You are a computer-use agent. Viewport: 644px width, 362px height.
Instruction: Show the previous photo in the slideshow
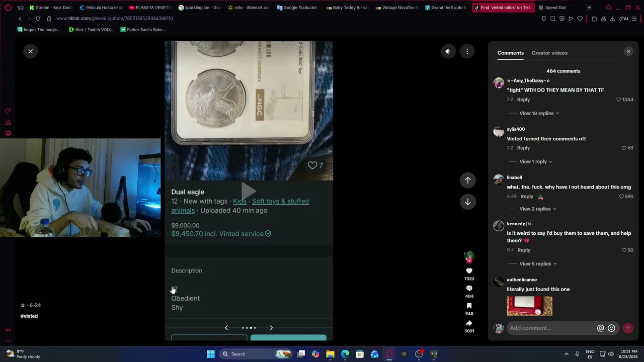click(226, 328)
